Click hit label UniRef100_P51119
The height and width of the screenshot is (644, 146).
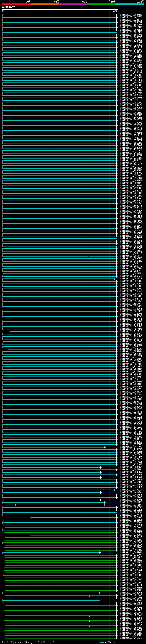131,47
